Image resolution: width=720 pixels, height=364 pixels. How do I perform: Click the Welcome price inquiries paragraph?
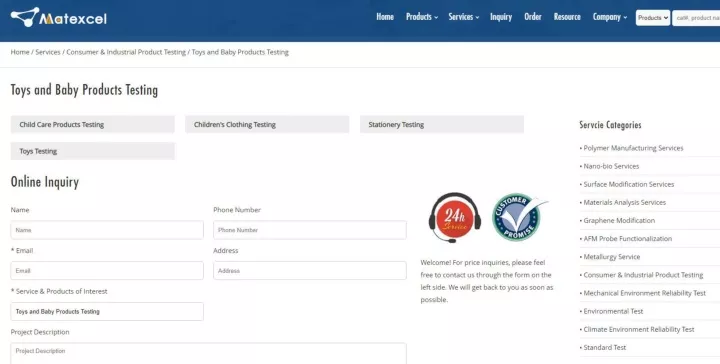click(487, 281)
